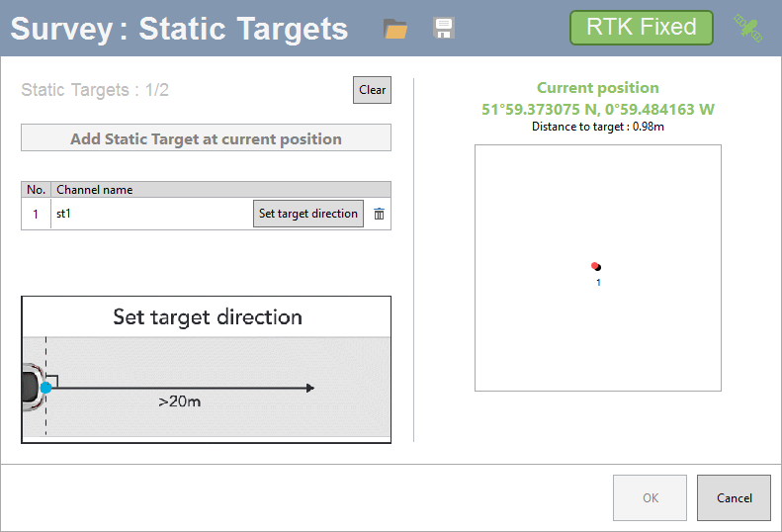Click the red position dot on map
This screenshot has width=782, height=532.
tap(594, 265)
